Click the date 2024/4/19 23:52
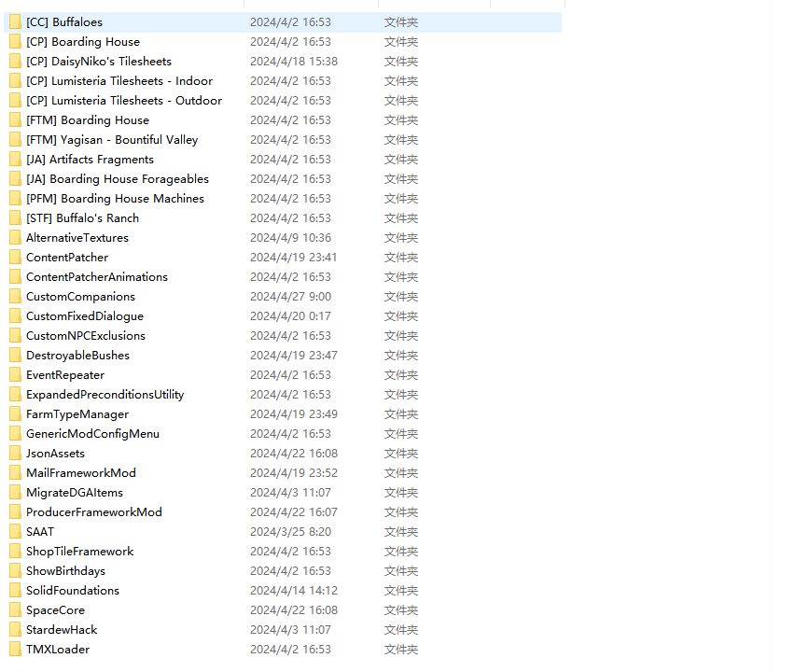The height and width of the screenshot is (672, 809). [x=294, y=473]
